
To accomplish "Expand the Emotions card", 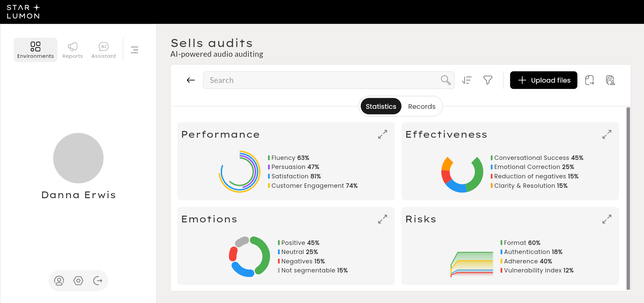I will click(x=382, y=219).
